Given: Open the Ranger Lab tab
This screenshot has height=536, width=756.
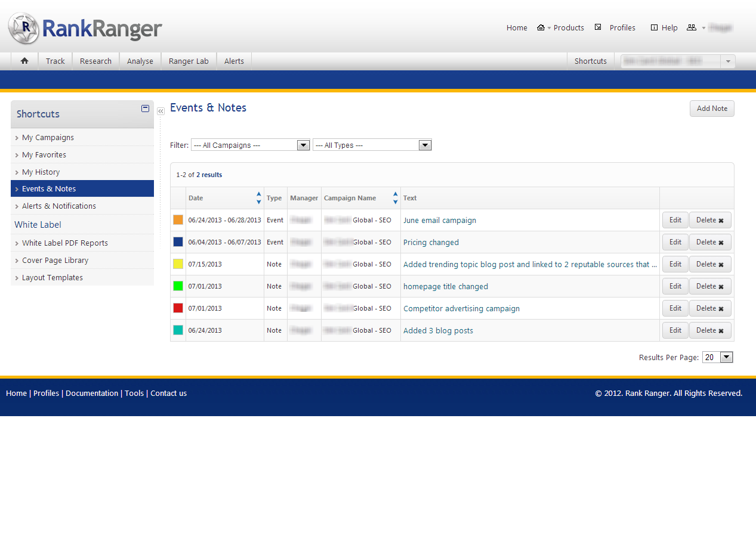Looking at the screenshot, I should pos(189,61).
